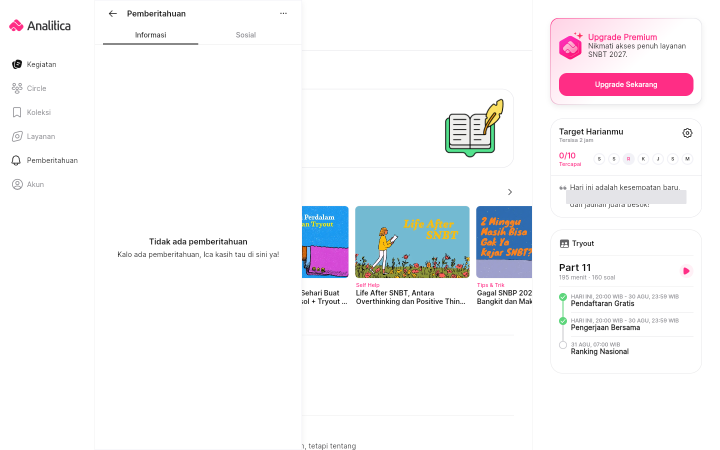720x450 pixels.
Task: Select day R in Target Harianmu
Action: 629,159
